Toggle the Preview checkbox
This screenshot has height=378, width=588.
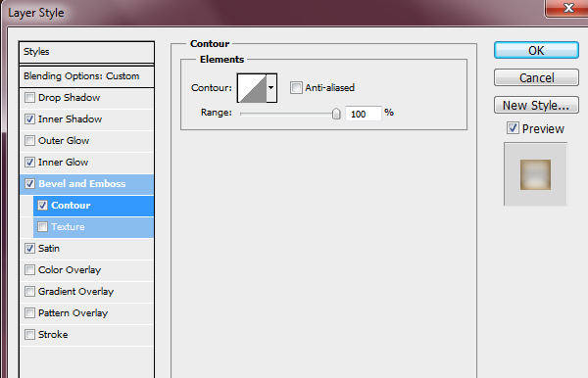tap(513, 128)
